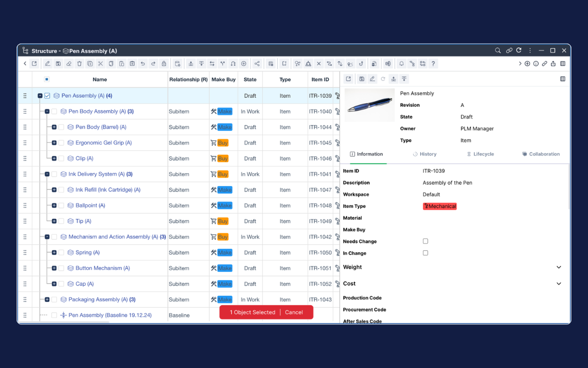Expand the Weight section
Screen dimensions: 588x368
pos(559,267)
